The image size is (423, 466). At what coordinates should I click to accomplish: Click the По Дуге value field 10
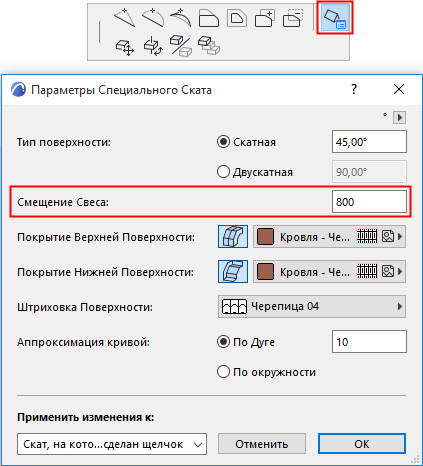[369, 342]
